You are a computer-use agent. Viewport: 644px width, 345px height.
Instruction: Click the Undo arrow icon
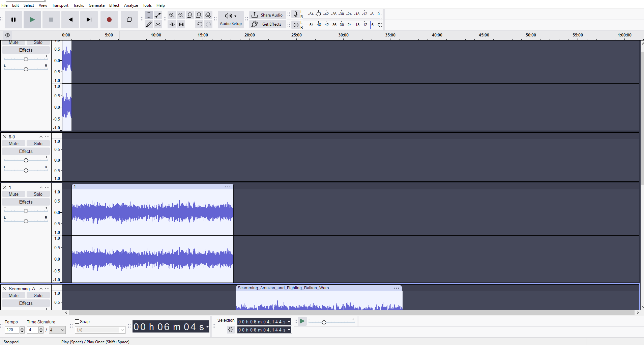click(x=199, y=24)
